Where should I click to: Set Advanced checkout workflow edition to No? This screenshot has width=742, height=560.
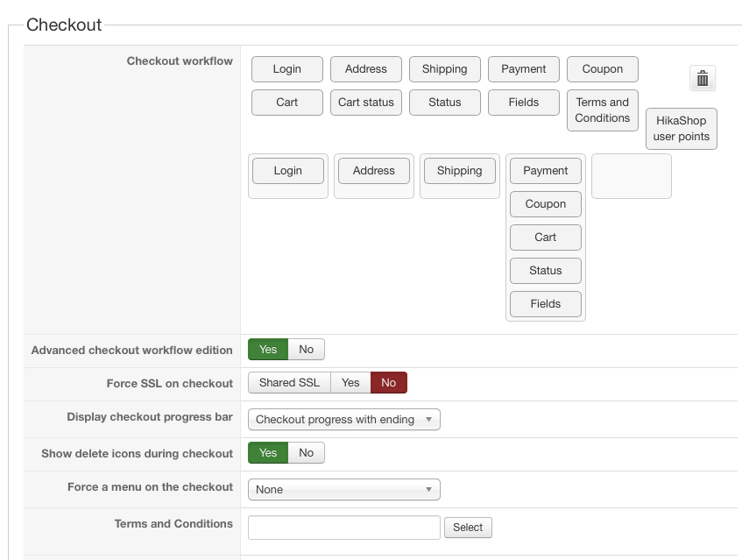coord(306,350)
